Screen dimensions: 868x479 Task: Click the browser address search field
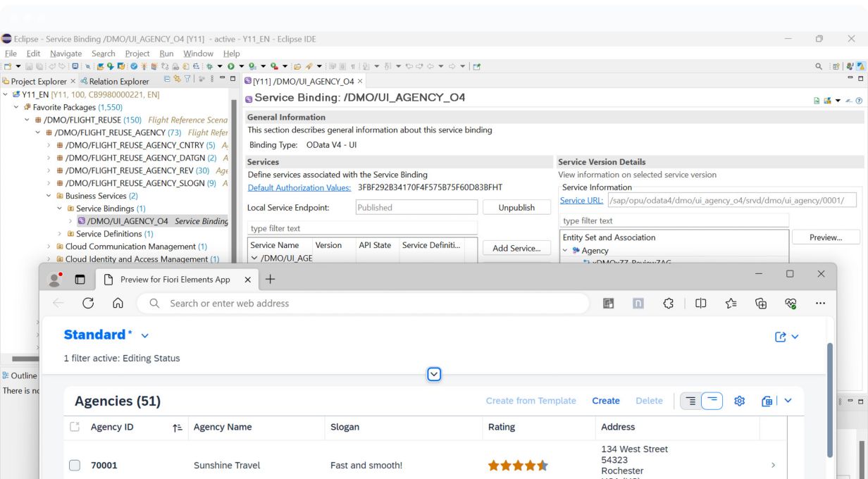point(366,303)
